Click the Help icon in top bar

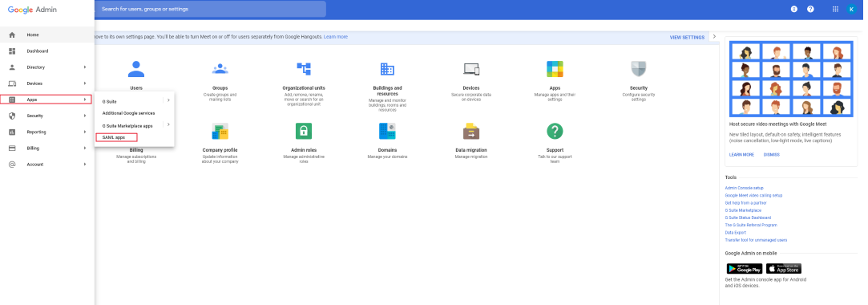(810, 9)
